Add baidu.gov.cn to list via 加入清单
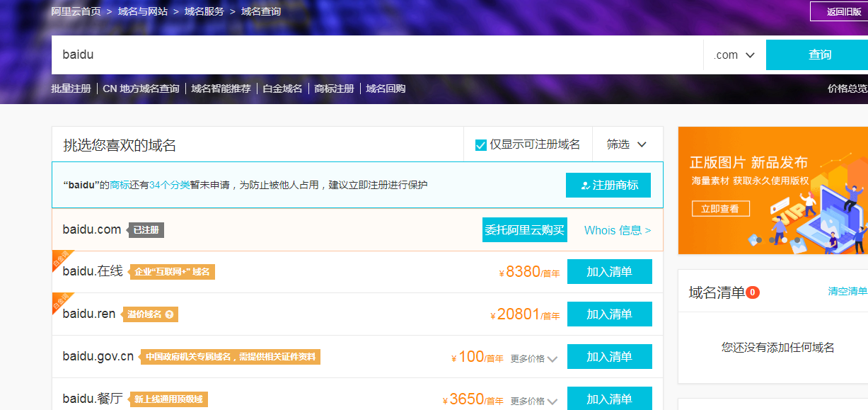868x410 pixels. tap(610, 357)
